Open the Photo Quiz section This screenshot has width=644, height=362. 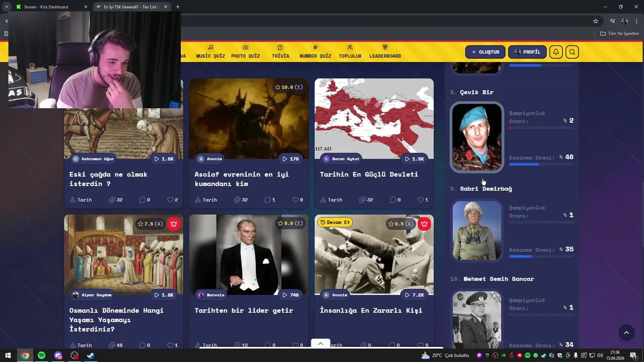click(246, 52)
